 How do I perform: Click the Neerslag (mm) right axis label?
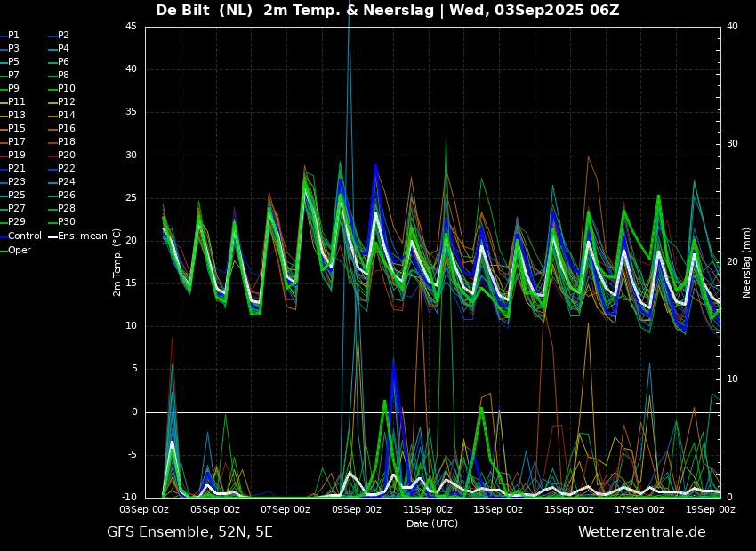point(747,262)
